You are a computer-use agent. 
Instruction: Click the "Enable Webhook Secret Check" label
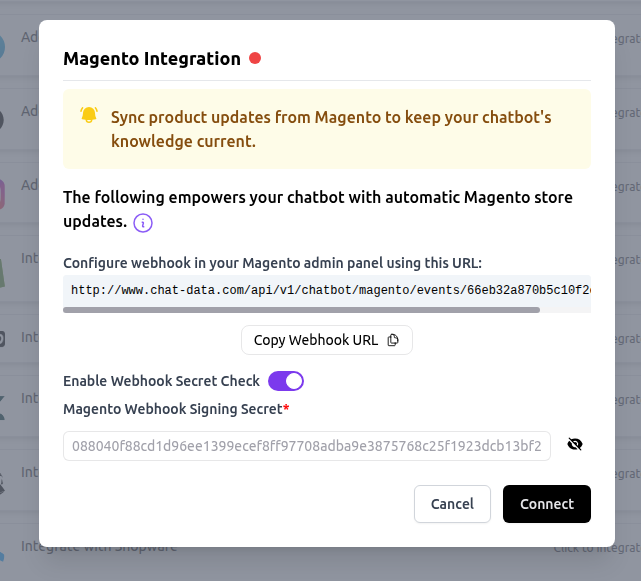coord(161,381)
